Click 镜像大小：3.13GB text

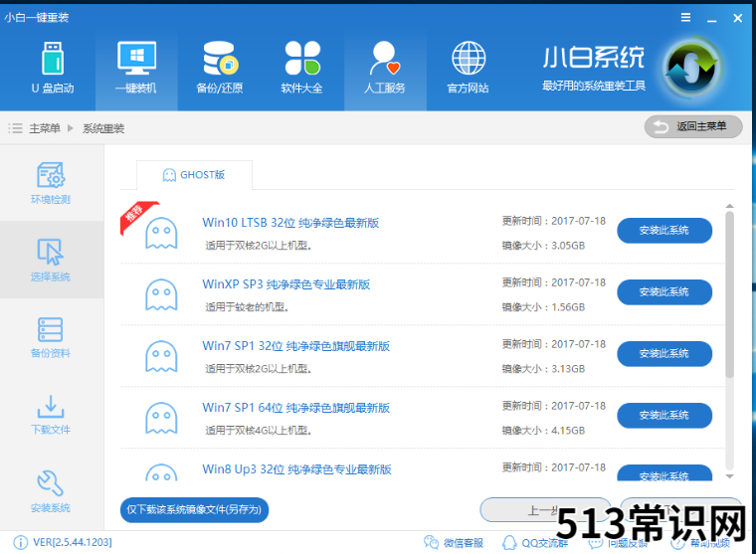click(543, 369)
